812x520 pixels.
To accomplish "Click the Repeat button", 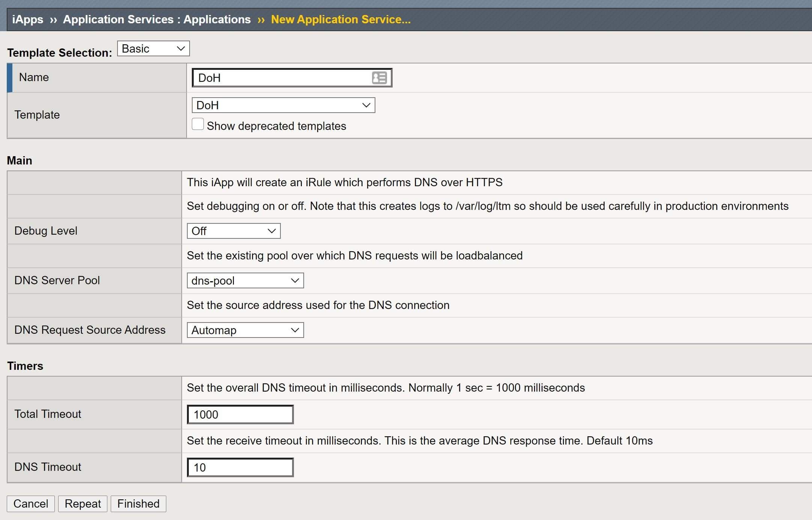I will [82, 503].
